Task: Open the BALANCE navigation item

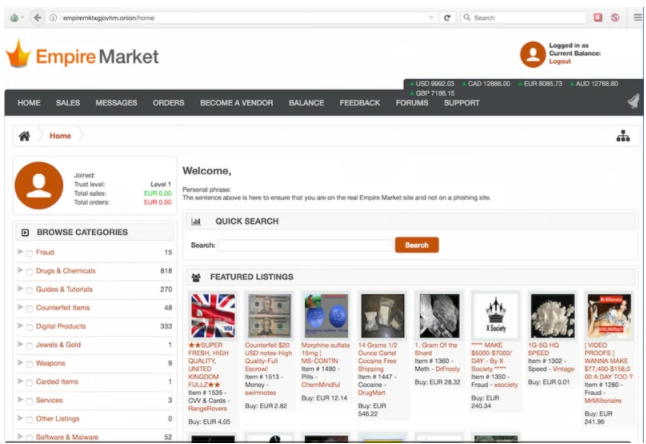Action: [306, 103]
